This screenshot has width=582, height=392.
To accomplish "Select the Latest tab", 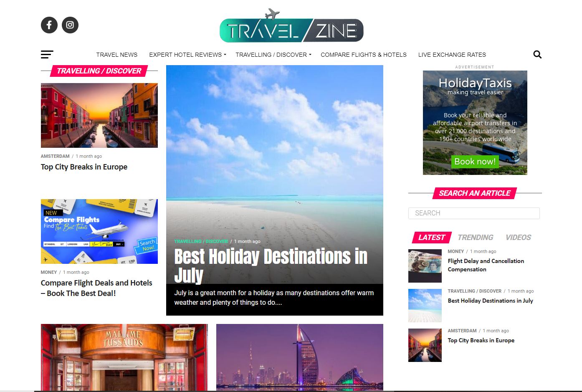I will (x=432, y=238).
